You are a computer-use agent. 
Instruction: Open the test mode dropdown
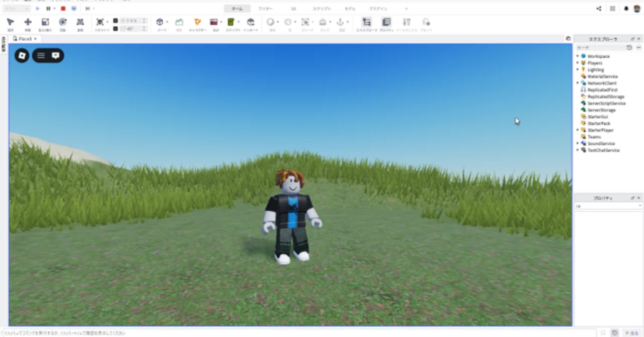click(x=16, y=9)
